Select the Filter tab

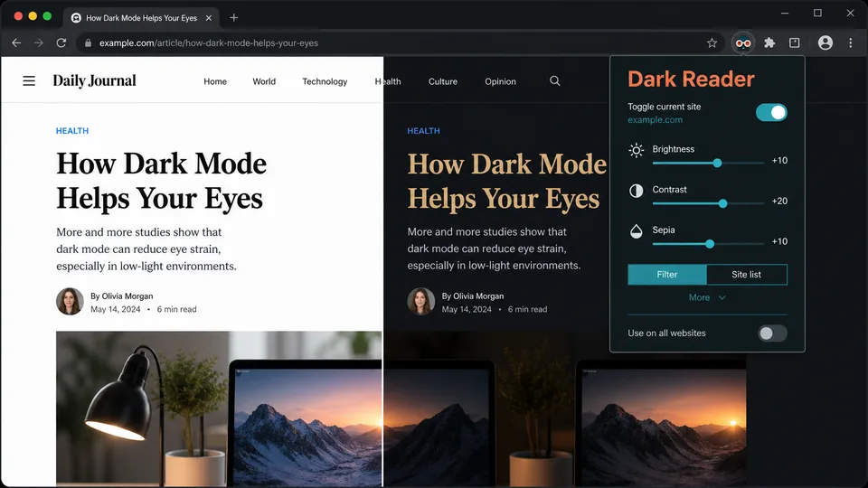(x=667, y=275)
